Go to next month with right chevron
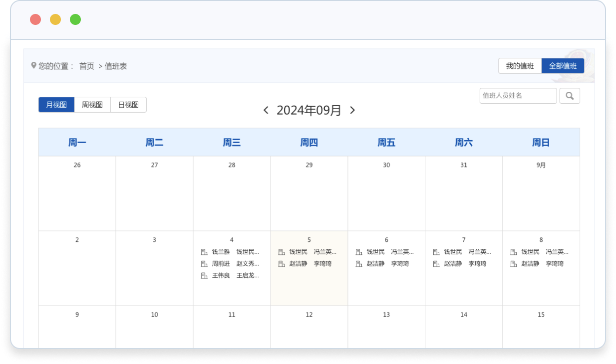 coord(352,110)
